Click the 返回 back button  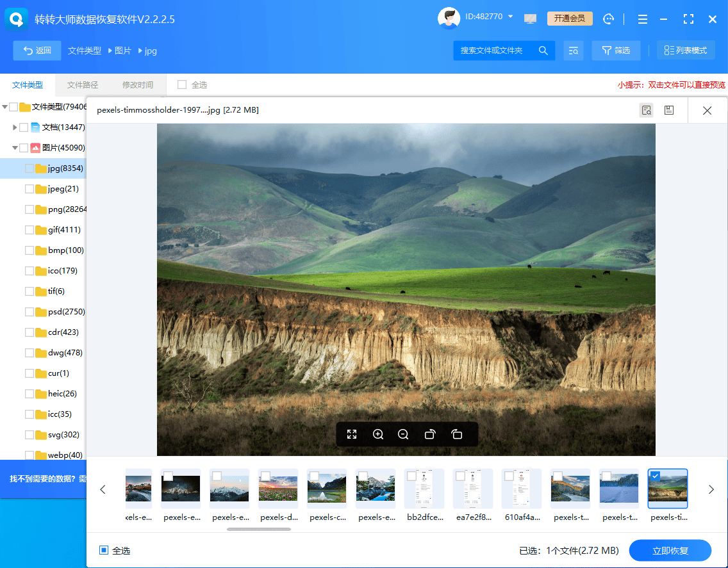click(x=37, y=51)
